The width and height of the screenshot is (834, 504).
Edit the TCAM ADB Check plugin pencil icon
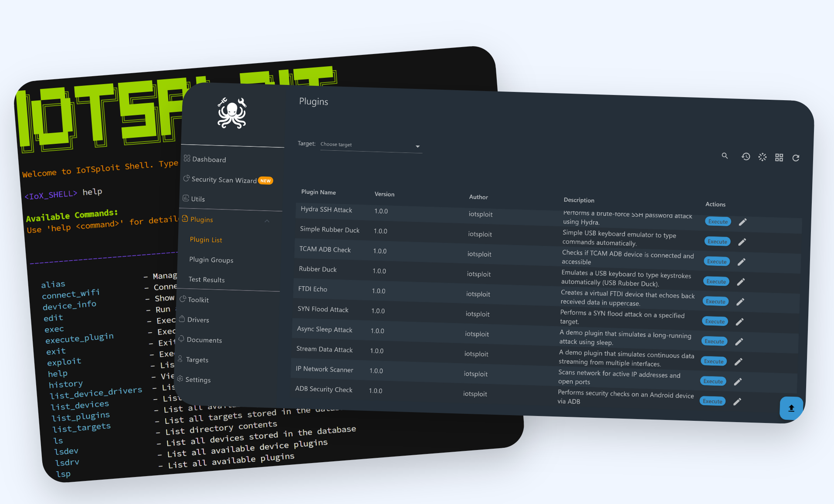click(x=742, y=262)
